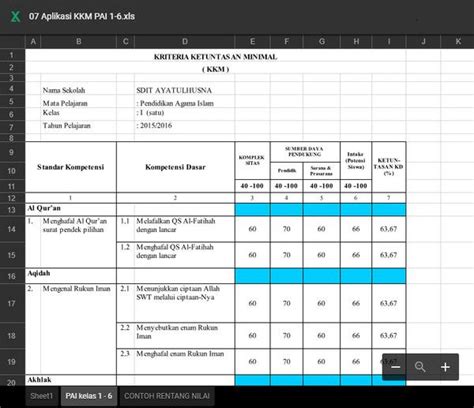This screenshot has height=408, width=474.
Task: Select column K header
Action: coord(458,42)
